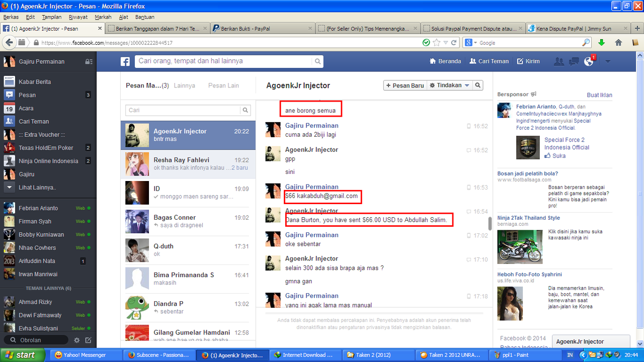Open the AgoenkJr Injector conversation row
This screenshot has width=644, height=362.
pyautogui.click(x=188, y=135)
